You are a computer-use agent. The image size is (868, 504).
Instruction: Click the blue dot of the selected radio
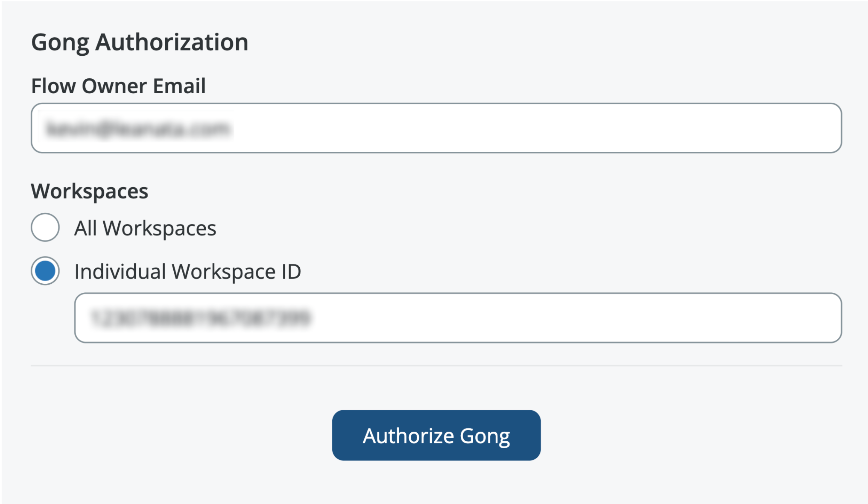[x=45, y=271]
